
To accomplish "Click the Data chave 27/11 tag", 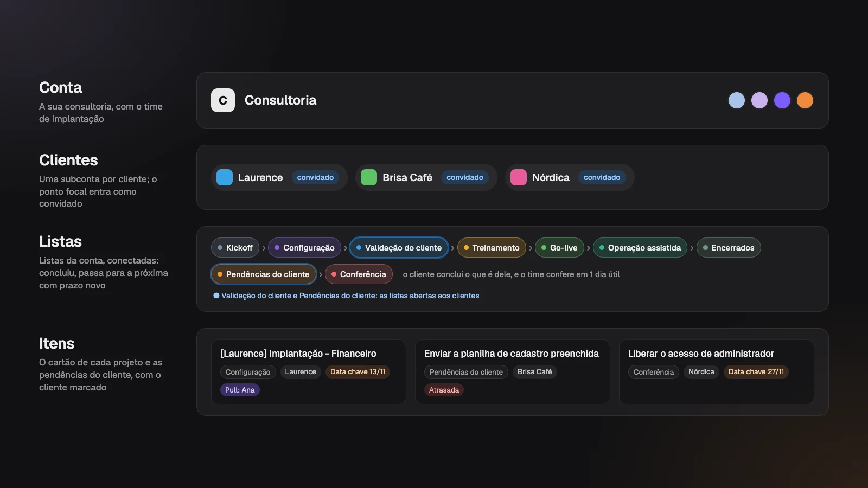I will [756, 372].
